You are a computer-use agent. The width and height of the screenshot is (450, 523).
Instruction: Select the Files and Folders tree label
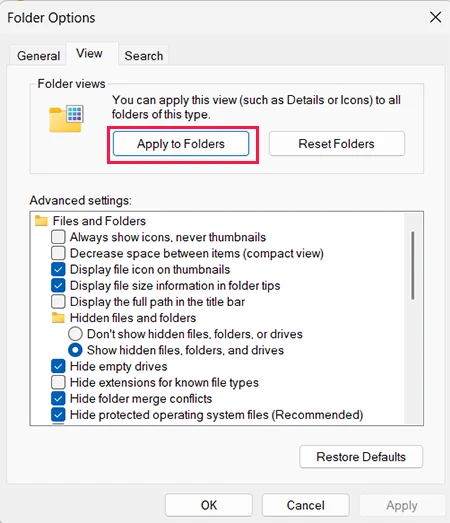click(x=99, y=221)
